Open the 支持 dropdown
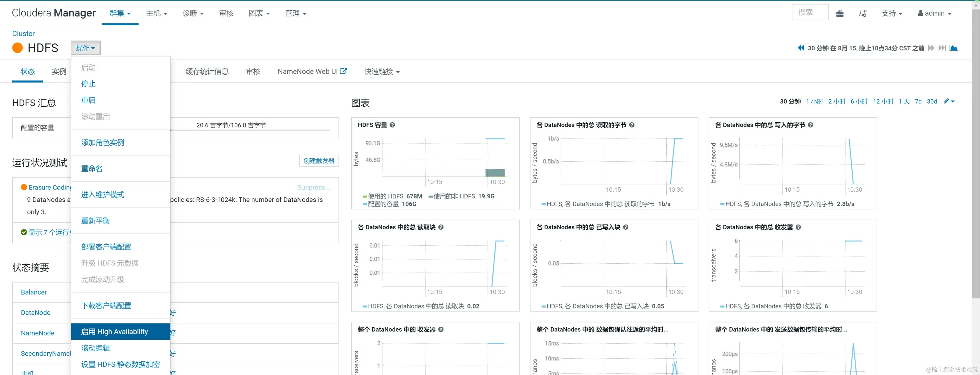 891,13
